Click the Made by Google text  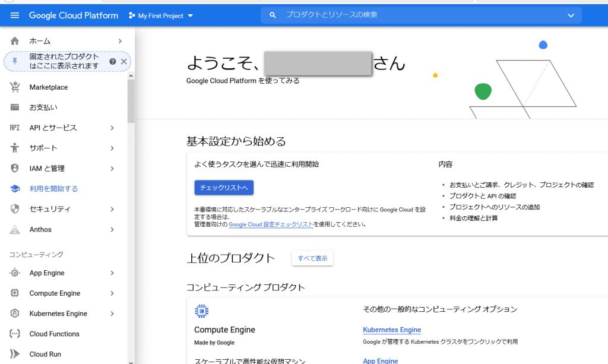coord(214,343)
